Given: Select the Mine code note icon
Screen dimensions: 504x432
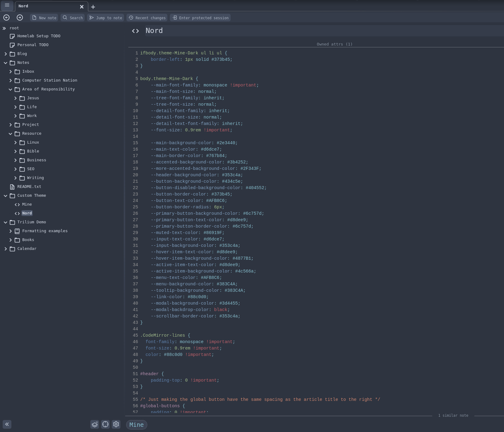Looking at the screenshot, I should pyautogui.click(x=17, y=204).
